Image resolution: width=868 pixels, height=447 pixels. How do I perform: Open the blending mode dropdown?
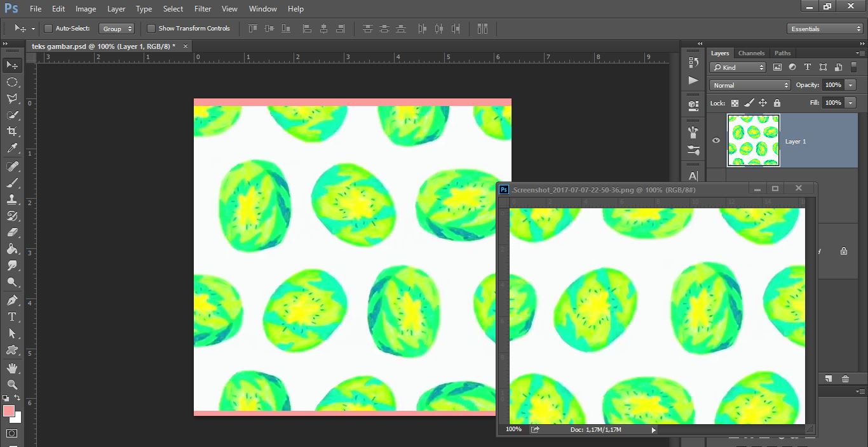750,84
